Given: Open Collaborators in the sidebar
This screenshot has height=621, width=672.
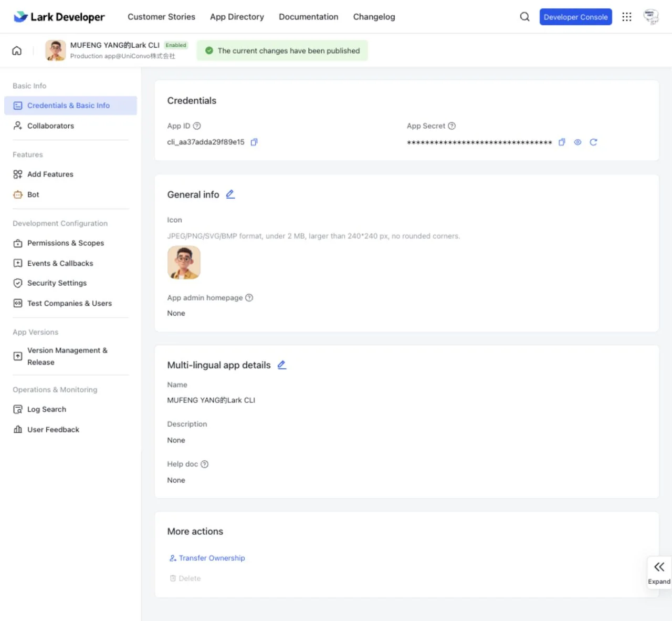Looking at the screenshot, I should pyautogui.click(x=70, y=126).
